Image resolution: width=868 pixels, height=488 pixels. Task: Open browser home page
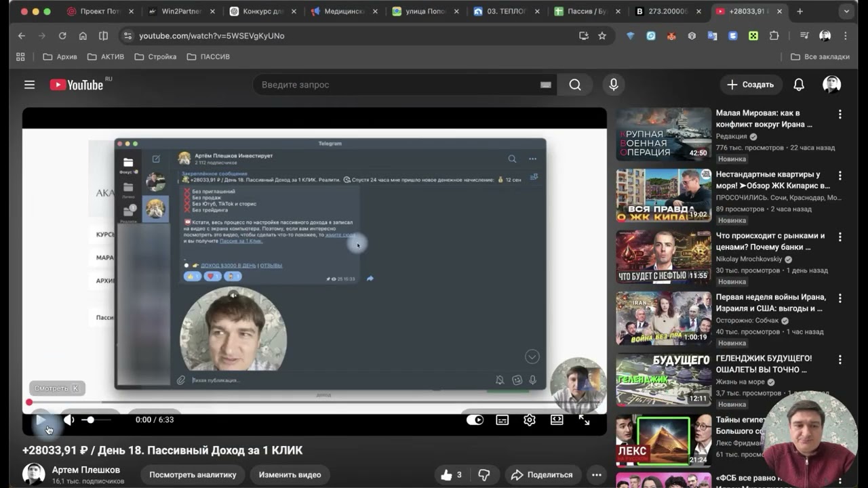(83, 36)
